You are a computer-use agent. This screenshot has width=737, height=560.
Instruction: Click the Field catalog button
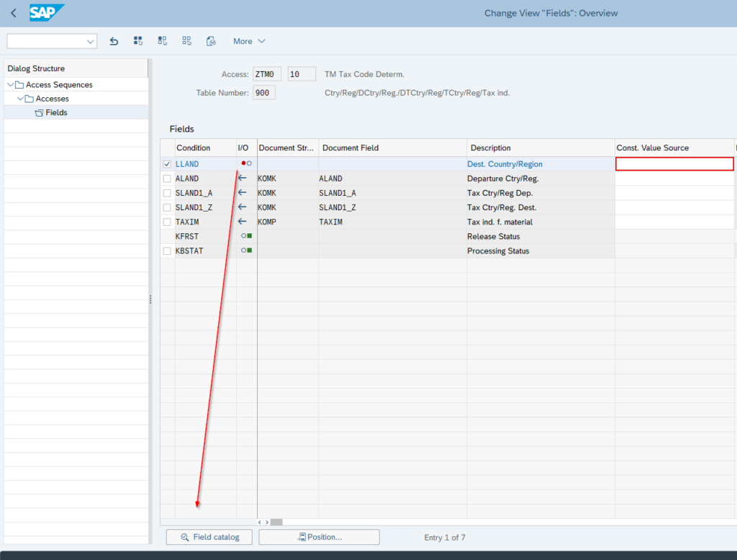[209, 537]
